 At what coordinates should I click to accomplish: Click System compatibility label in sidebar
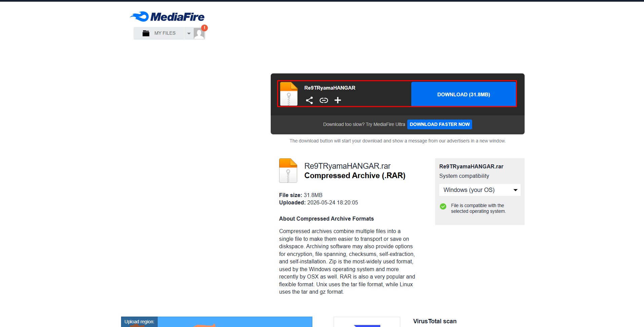[464, 176]
